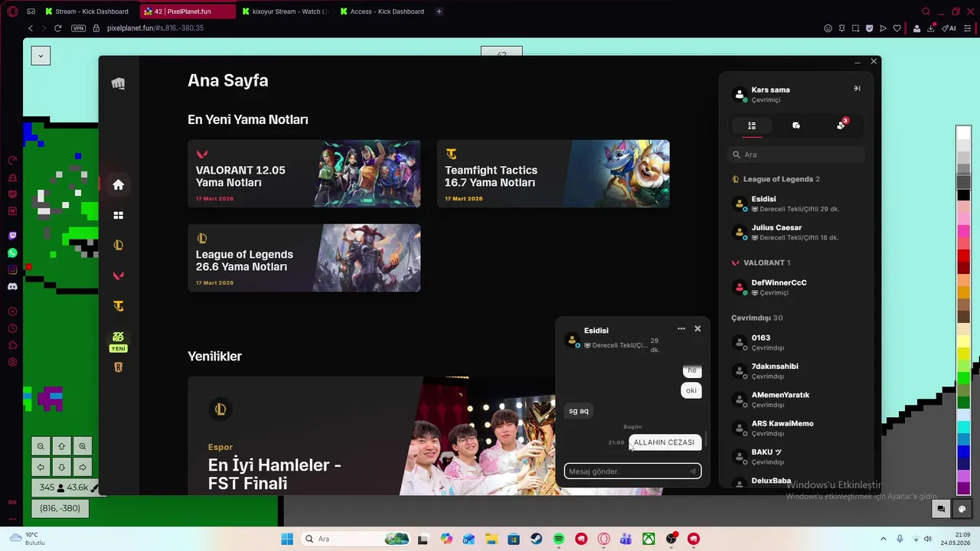Toggle PixelPlanet palette button
This screenshot has width=980, height=551.
coord(962,509)
